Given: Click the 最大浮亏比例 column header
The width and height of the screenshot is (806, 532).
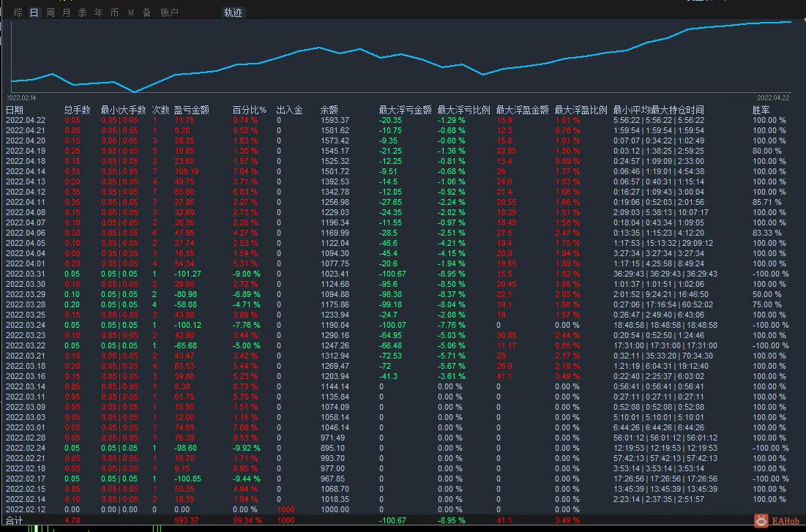Looking at the screenshot, I should point(463,110).
